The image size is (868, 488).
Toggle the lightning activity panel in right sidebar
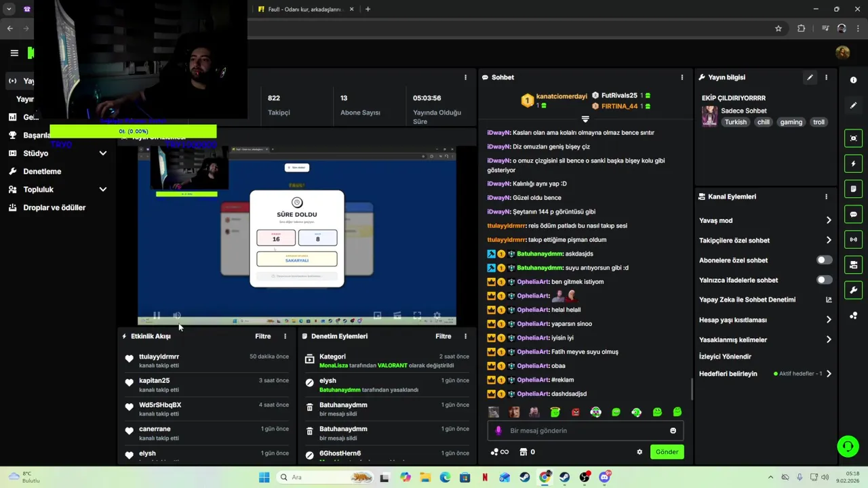pos(853,163)
